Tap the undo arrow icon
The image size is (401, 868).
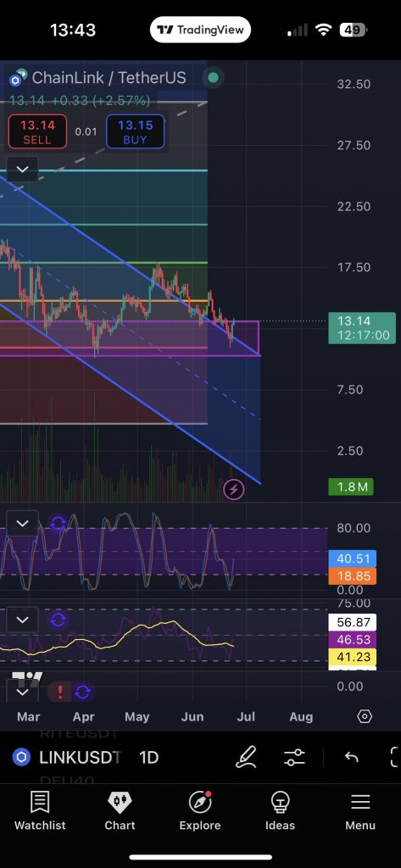(351, 757)
